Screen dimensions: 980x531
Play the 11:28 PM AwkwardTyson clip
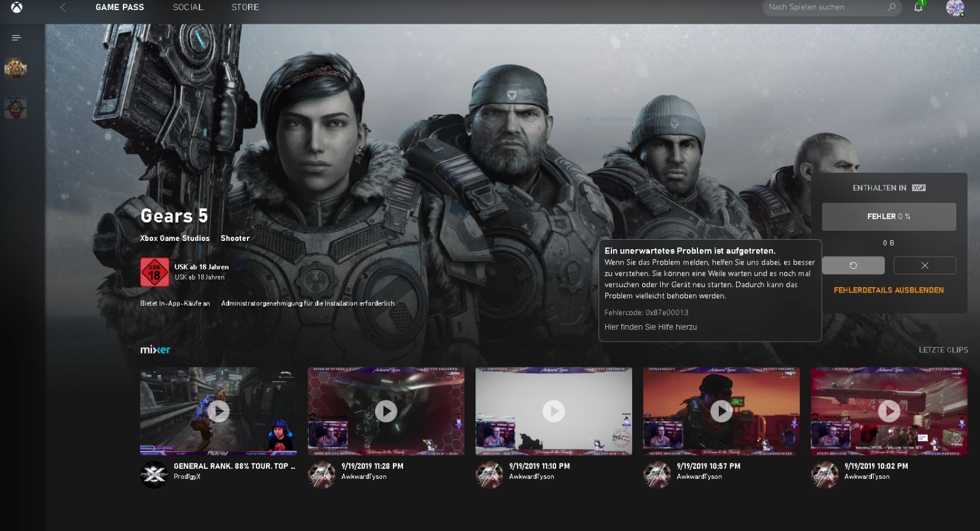(x=386, y=411)
